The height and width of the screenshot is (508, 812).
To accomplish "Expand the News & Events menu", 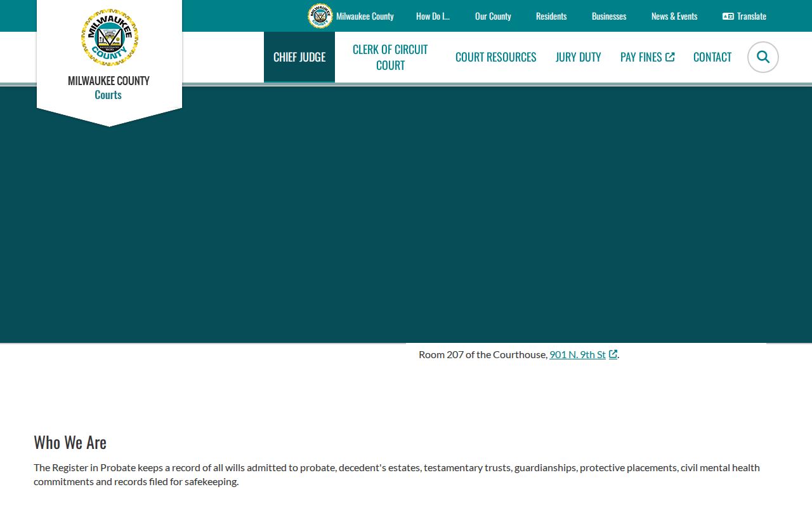I will point(674,17).
